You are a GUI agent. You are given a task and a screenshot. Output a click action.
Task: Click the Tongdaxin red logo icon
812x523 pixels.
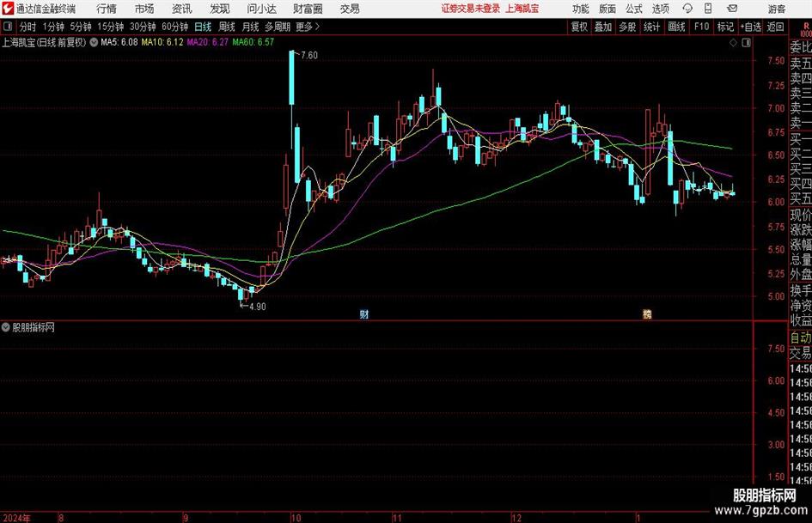coord(7,9)
